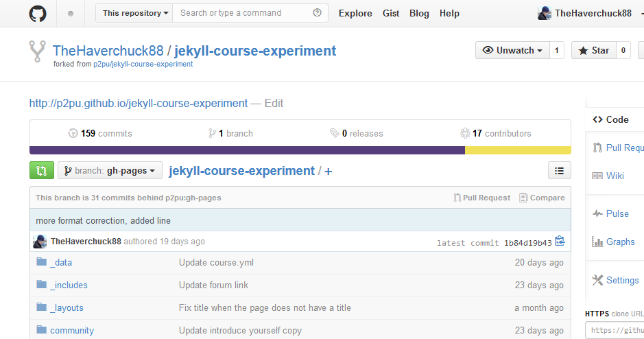Click the Compare link text

click(x=547, y=198)
